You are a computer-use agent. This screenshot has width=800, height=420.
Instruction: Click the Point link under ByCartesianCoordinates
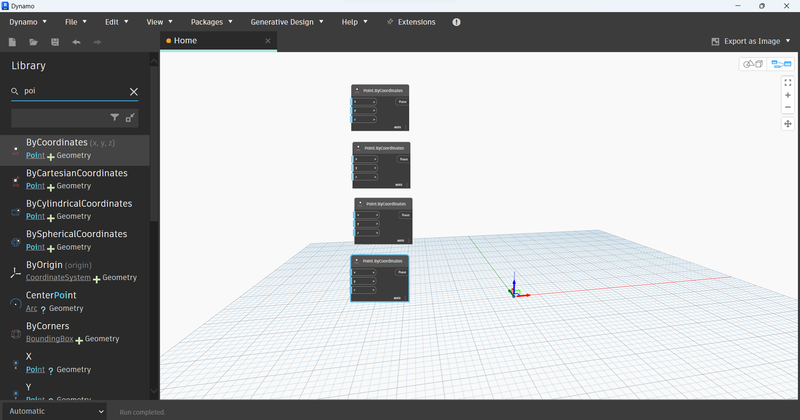pyautogui.click(x=35, y=186)
